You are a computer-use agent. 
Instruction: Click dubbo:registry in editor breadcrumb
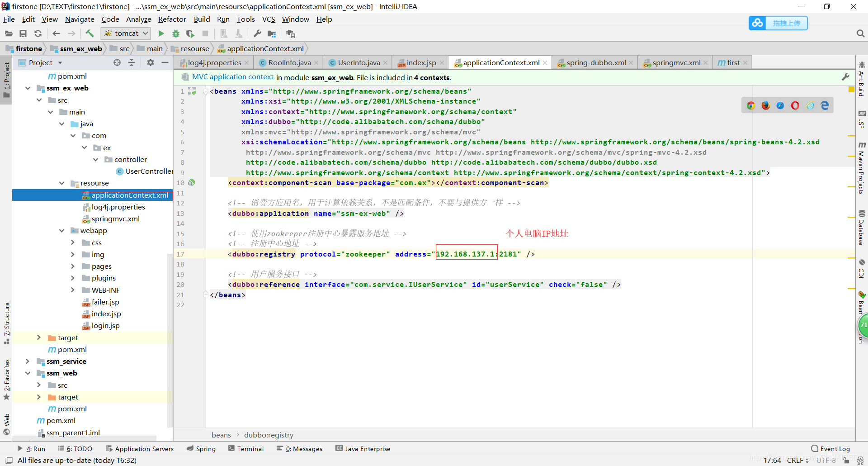tap(269, 435)
